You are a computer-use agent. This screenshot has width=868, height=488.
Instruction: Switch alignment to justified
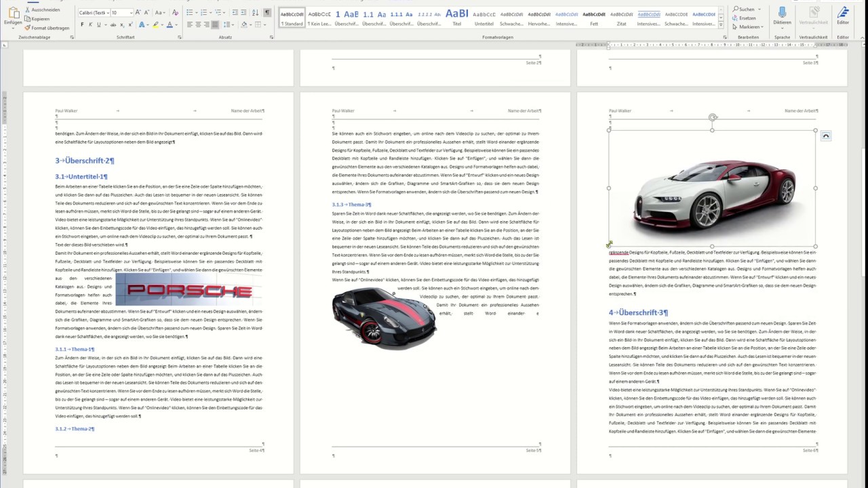click(x=215, y=24)
